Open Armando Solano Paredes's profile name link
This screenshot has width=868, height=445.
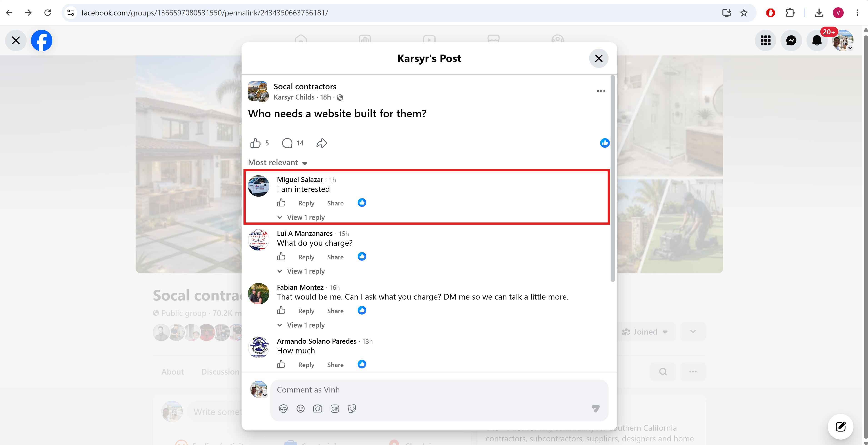point(316,342)
